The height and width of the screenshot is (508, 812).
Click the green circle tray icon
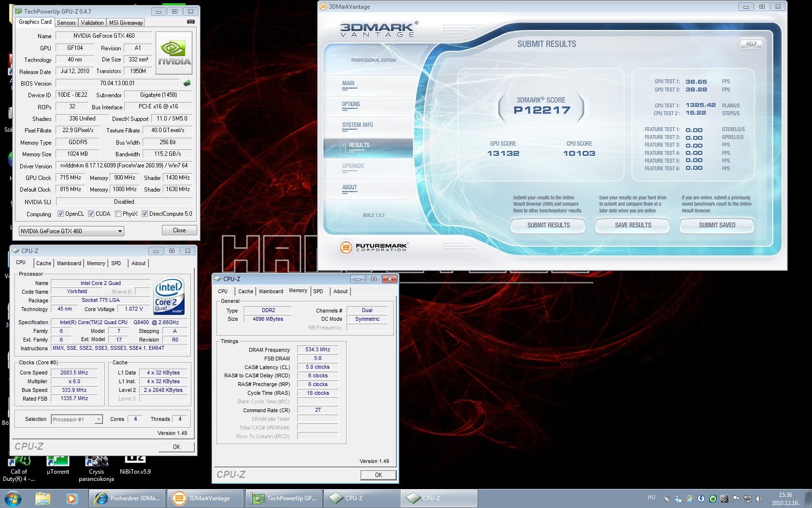click(712, 499)
